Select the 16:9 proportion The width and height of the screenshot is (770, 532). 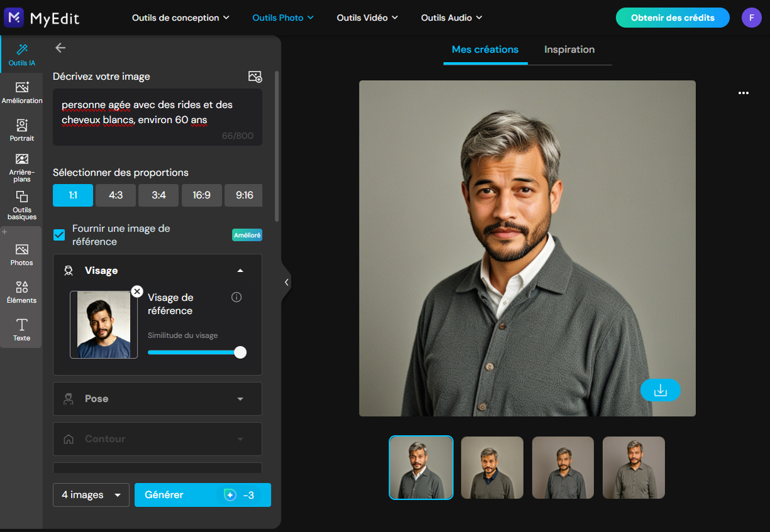(202, 195)
